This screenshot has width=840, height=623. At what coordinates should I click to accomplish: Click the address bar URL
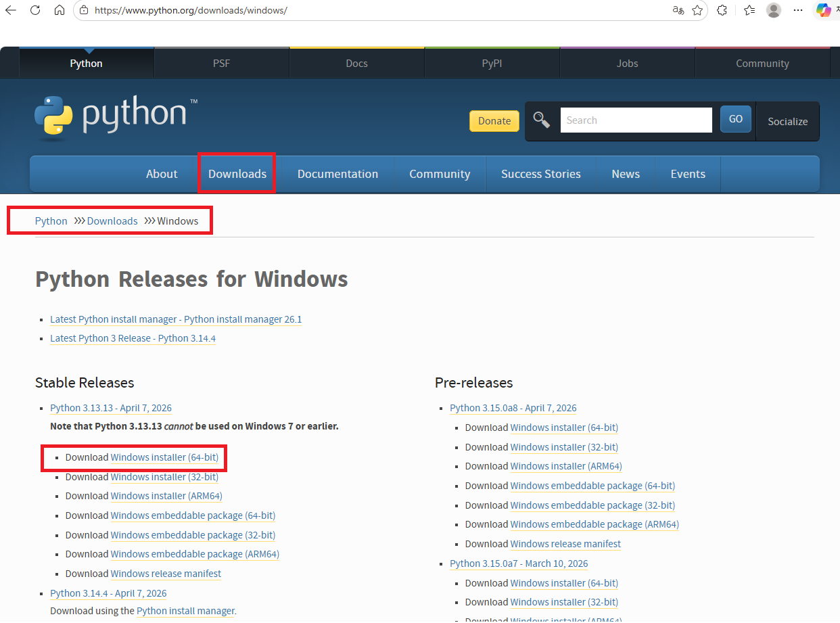click(191, 10)
